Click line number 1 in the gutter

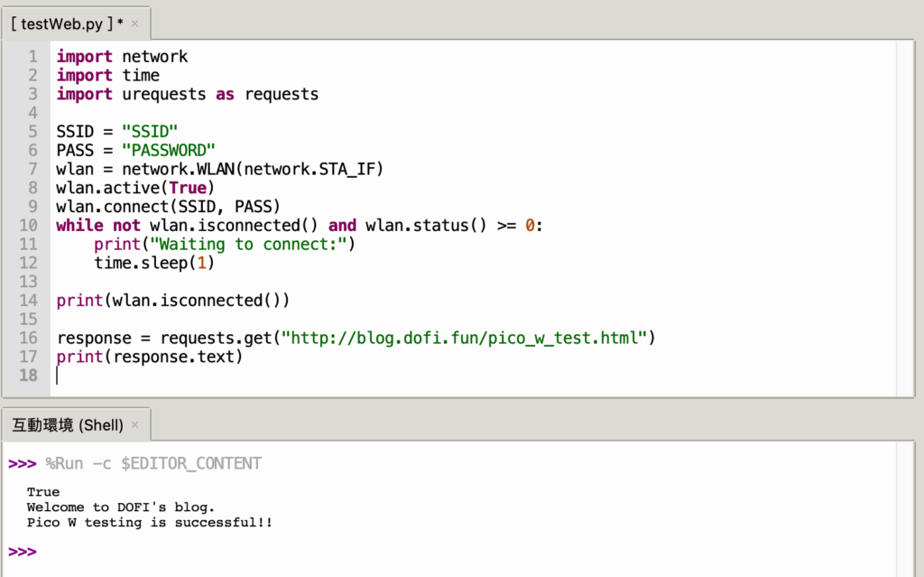[32, 56]
